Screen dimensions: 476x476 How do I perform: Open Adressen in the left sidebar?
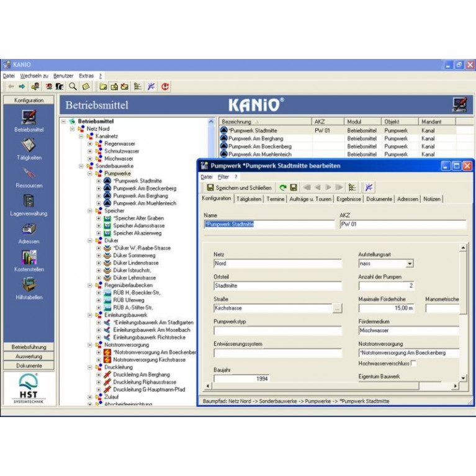[x=29, y=233]
